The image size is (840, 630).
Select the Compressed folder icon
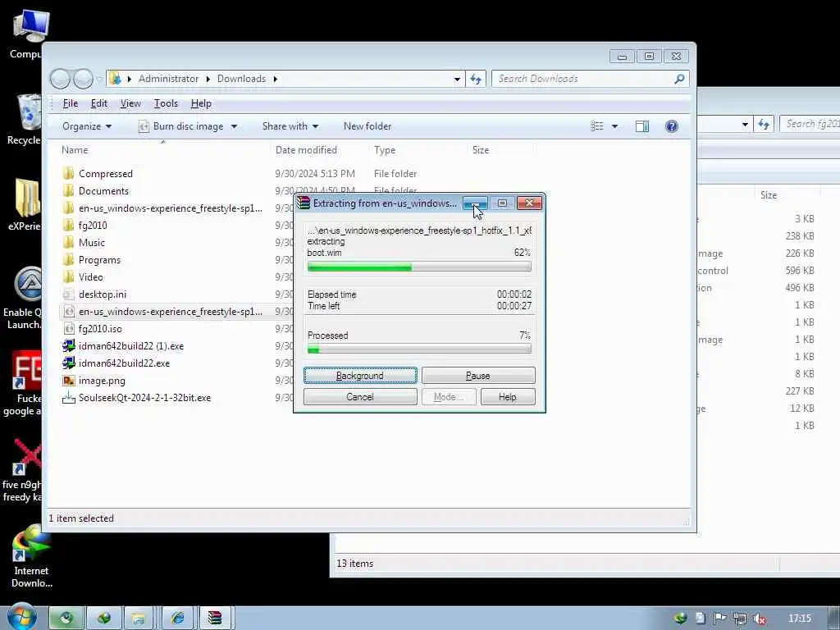coord(68,174)
